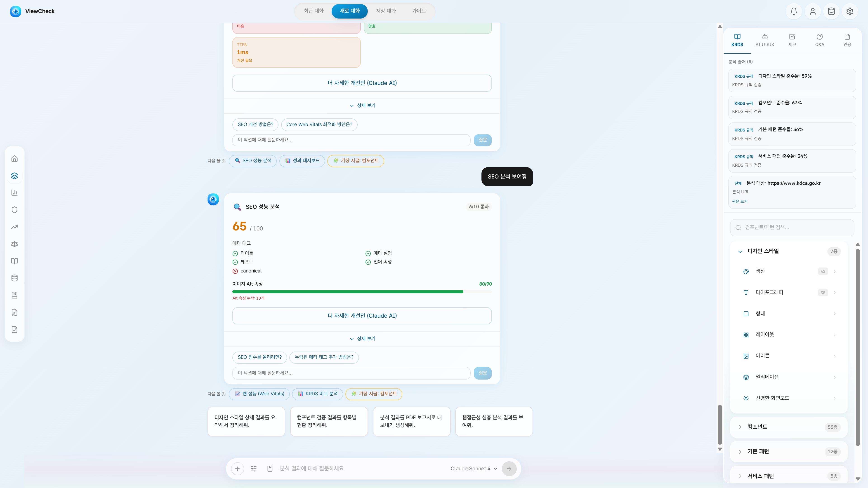Image resolution: width=868 pixels, height=488 pixels.
Task: Open 디자인 스타일 준수율: 59% source card
Action: pos(792,80)
